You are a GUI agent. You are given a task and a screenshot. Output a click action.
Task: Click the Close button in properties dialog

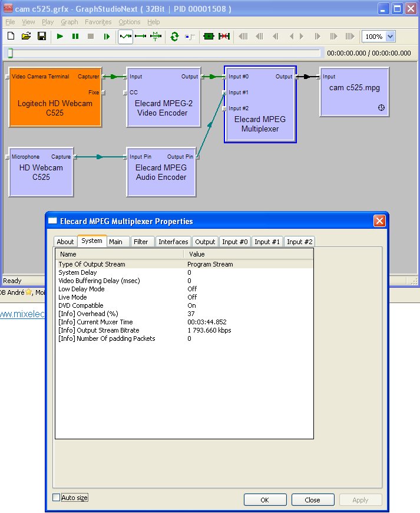[313, 500]
